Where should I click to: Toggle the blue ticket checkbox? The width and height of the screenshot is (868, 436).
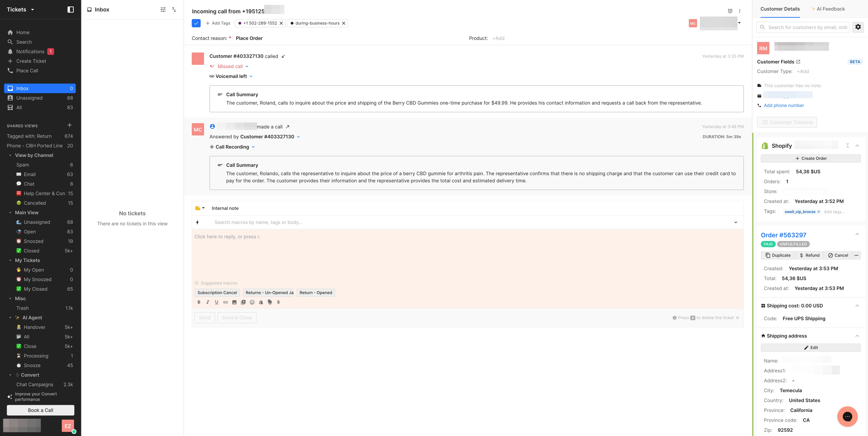(196, 23)
